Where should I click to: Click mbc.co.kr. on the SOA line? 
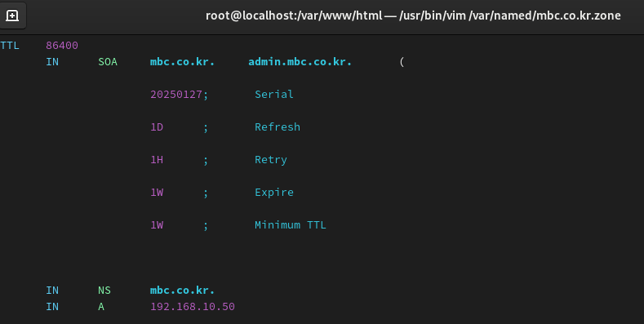182,61
